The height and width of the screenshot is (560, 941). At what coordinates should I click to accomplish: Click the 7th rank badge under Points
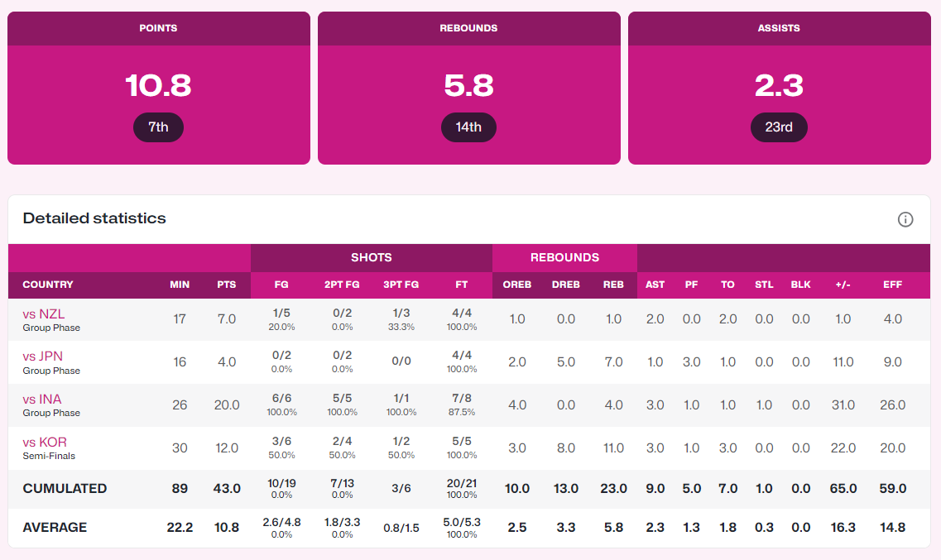point(158,127)
